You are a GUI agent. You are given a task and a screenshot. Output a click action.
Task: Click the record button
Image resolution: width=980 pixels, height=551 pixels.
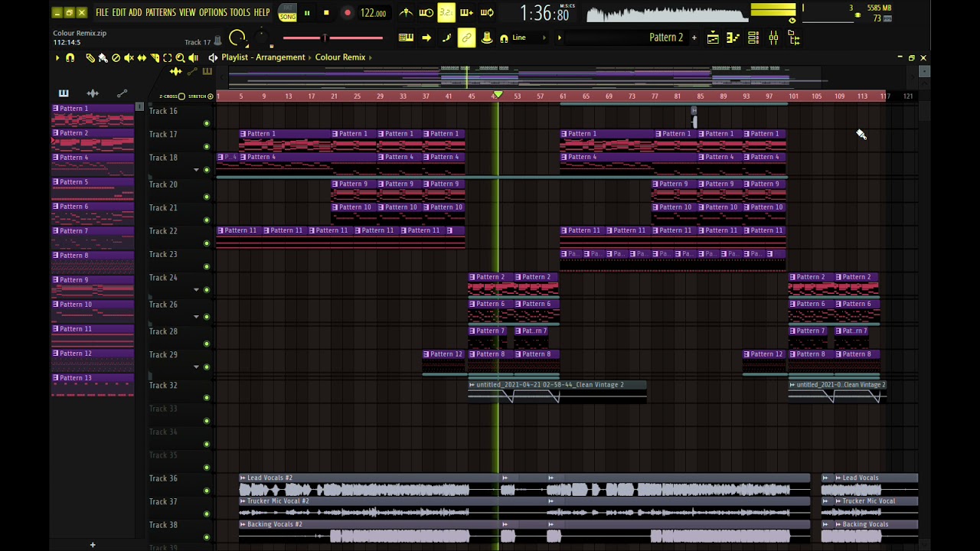click(347, 13)
